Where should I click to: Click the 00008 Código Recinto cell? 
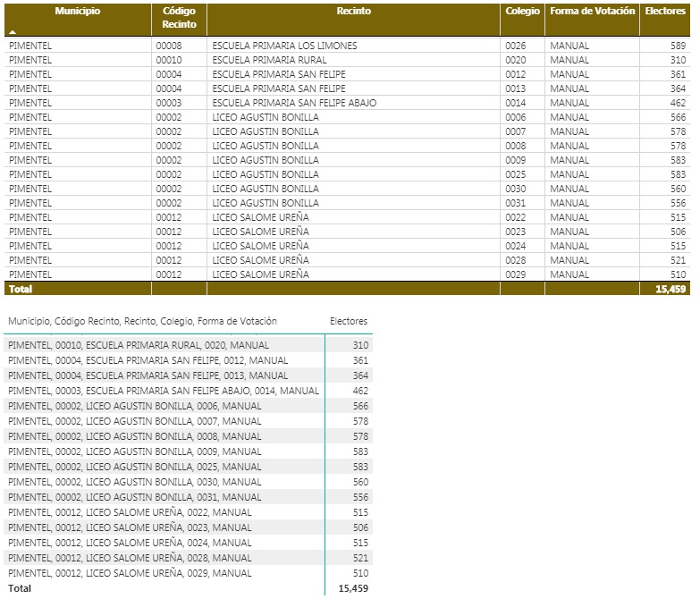[x=169, y=46]
